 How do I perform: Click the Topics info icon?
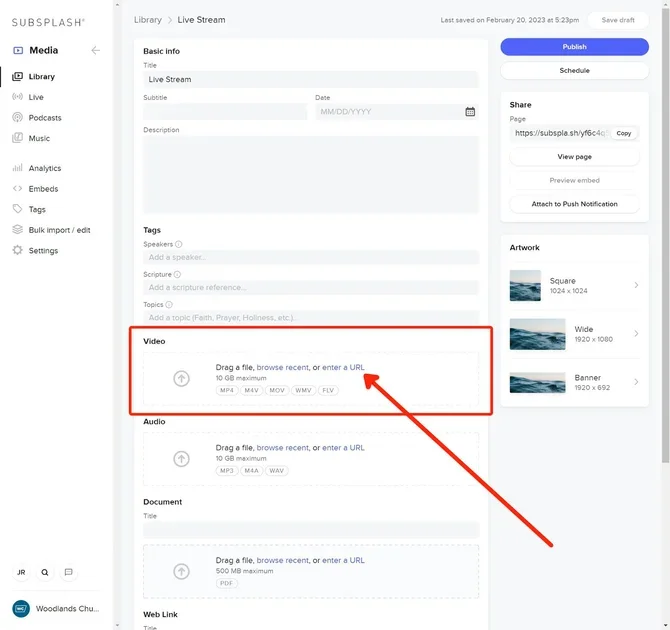coord(169,304)
